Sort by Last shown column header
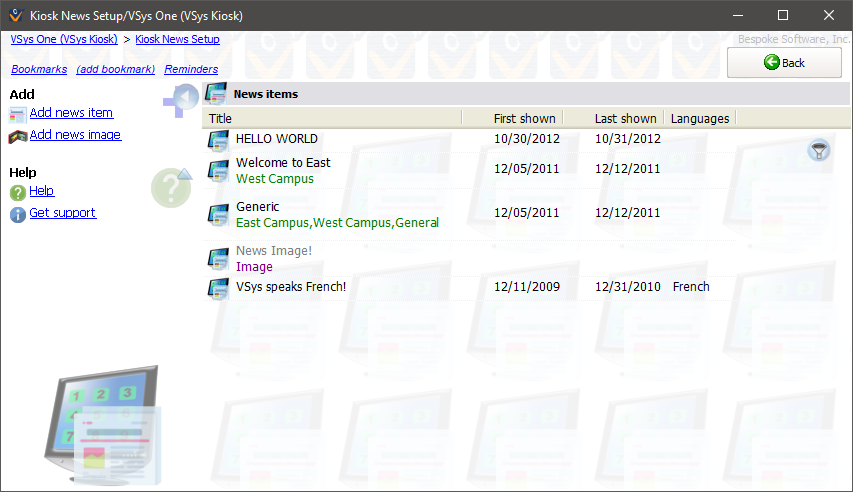This screenshot has height=492, width=853. click(625, 118)
